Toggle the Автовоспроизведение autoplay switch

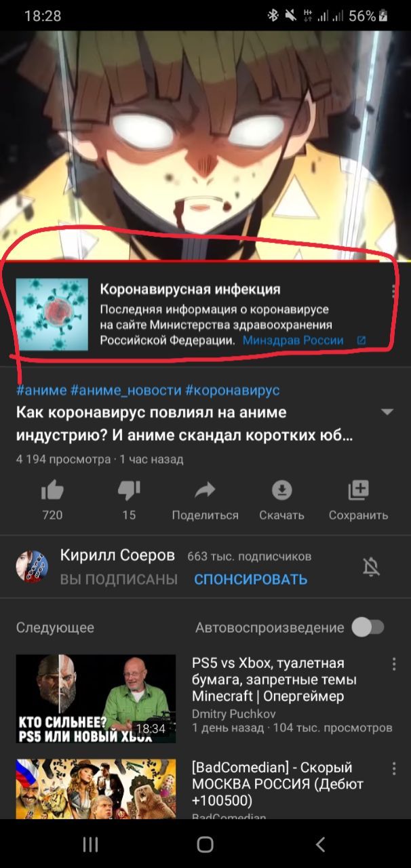pyautogui.click(x=368, y=627)
